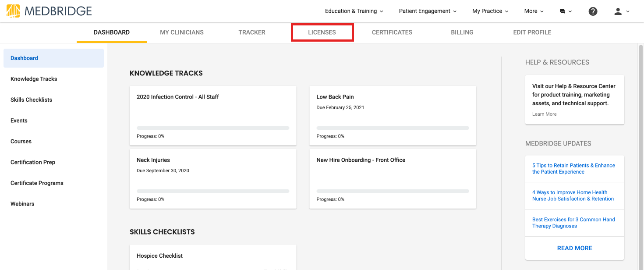
Task: Open New Hire Onboarding - Front Office track
Action: [x=393, y=179]
